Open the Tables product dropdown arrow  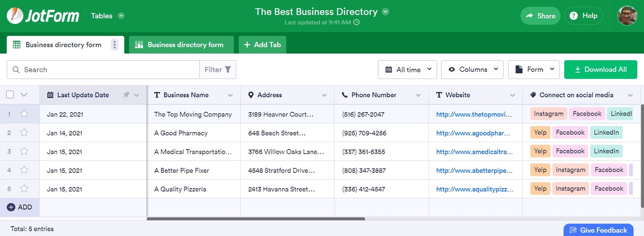[x=121, y=16]
